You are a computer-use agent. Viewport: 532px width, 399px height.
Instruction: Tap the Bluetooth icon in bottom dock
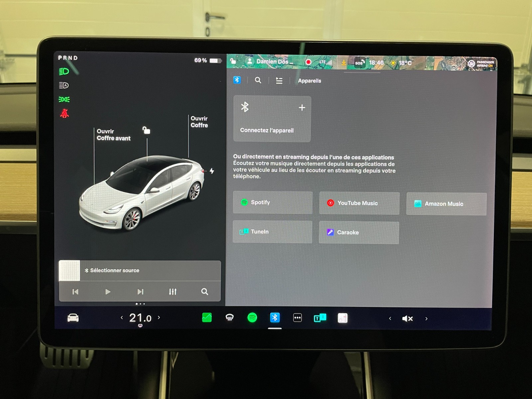pos(275,318)
